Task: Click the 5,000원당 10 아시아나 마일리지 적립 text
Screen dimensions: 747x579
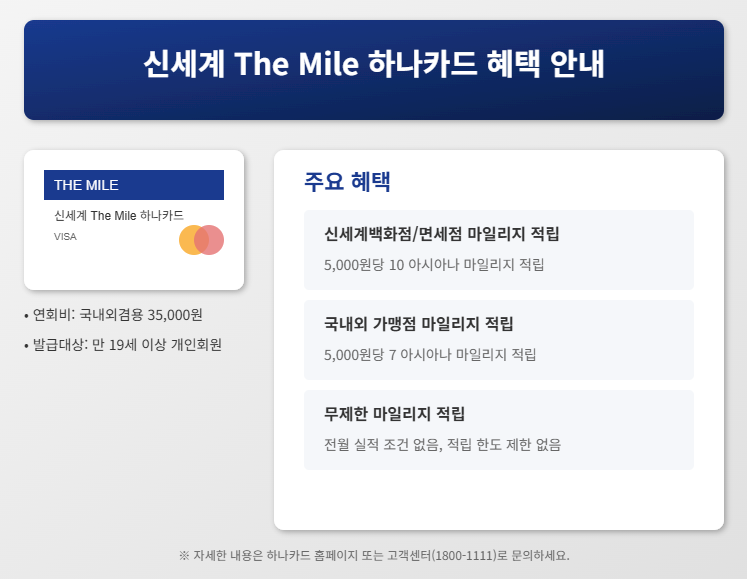Action: point(434,264)
